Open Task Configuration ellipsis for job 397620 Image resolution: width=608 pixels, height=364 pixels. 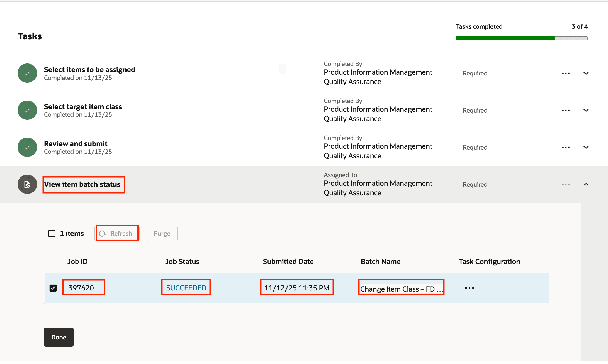point(470,288)
